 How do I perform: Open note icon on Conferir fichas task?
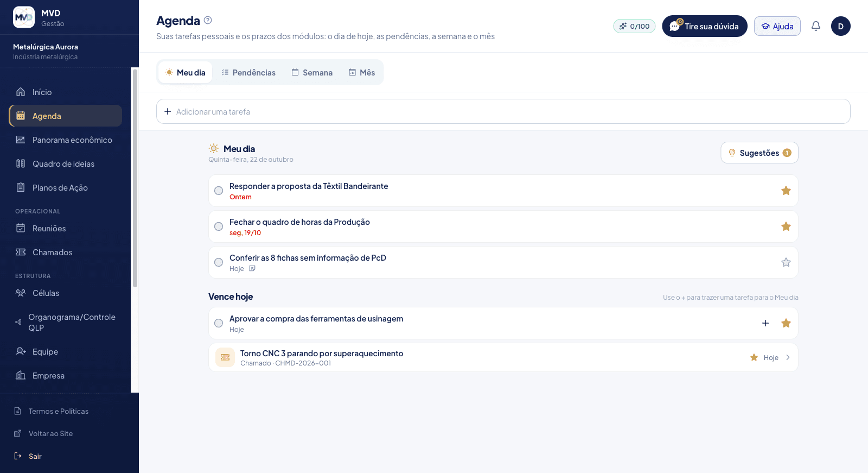[252, 269]
